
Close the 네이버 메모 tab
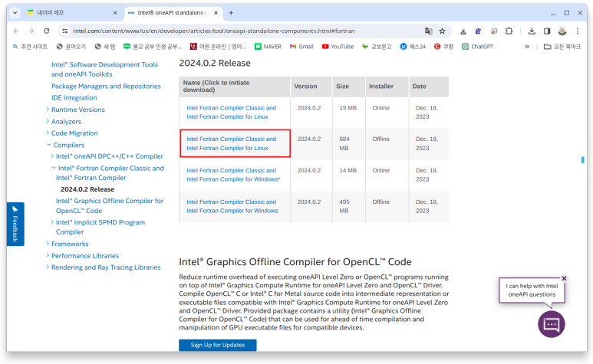pos(115,13)
